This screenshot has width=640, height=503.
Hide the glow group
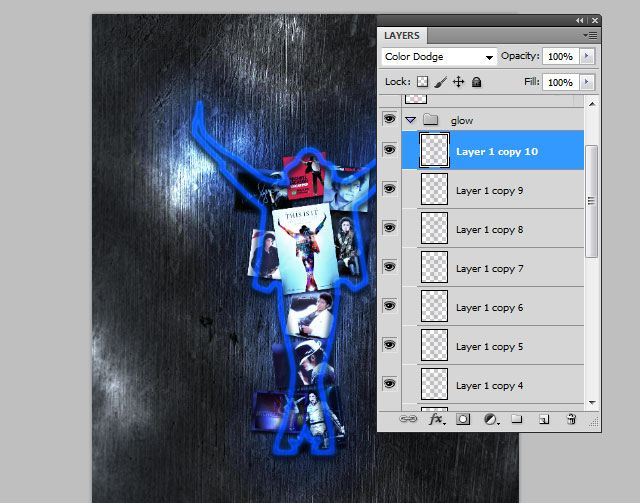(x=389, y=119)
